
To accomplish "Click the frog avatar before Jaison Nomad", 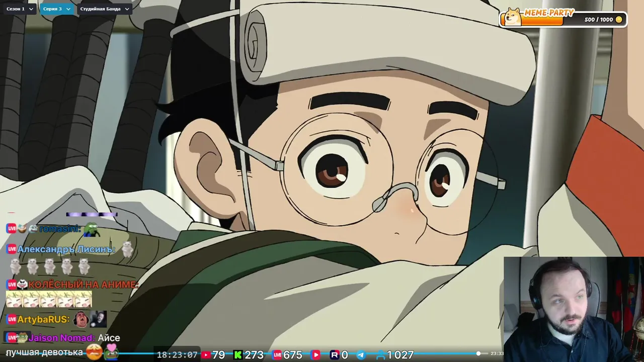I will tap(23, 337).
